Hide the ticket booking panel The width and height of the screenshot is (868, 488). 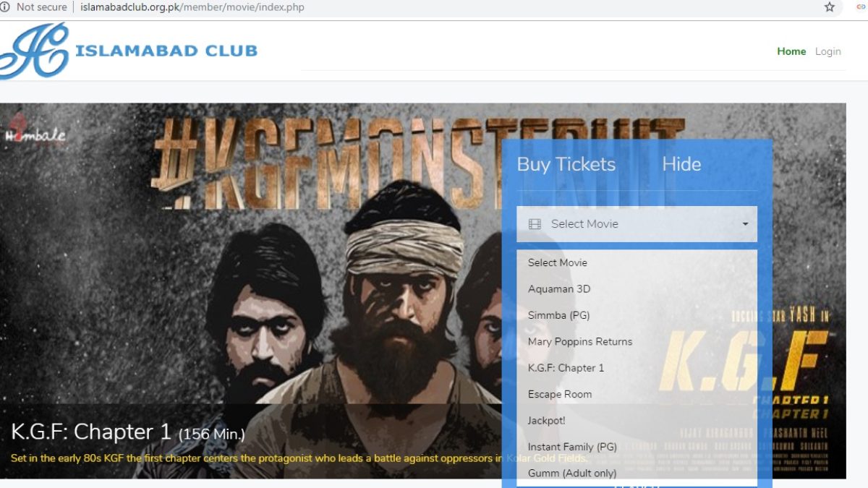(681, 164)
